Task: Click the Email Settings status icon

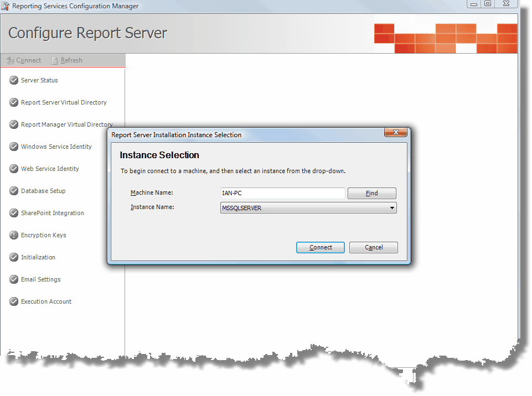Action: (14, 279)
